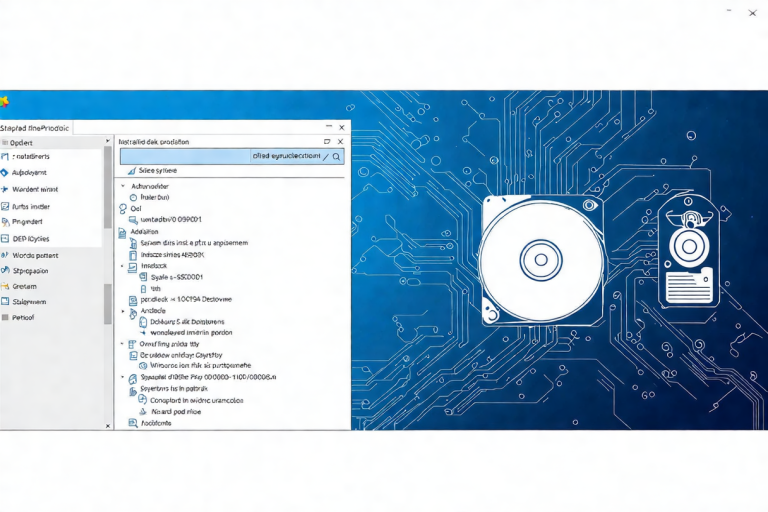Select the Wardent mirant star icon

click(5, 189)
